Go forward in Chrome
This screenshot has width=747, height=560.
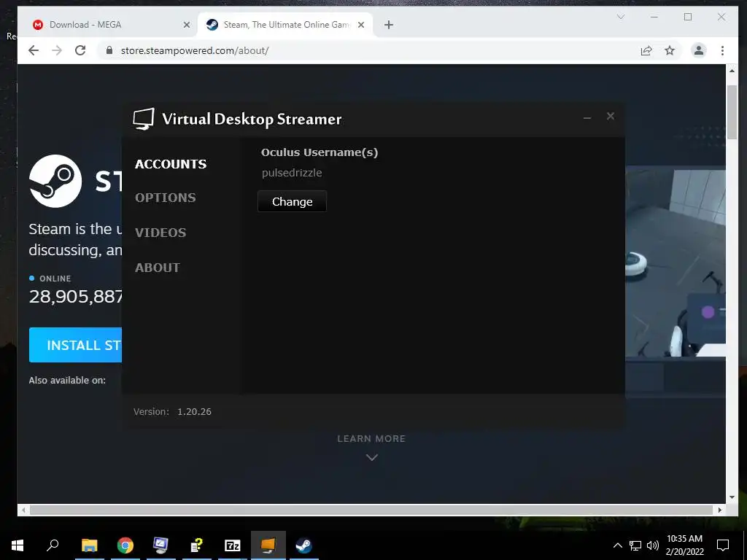click(x=57, y=50)
